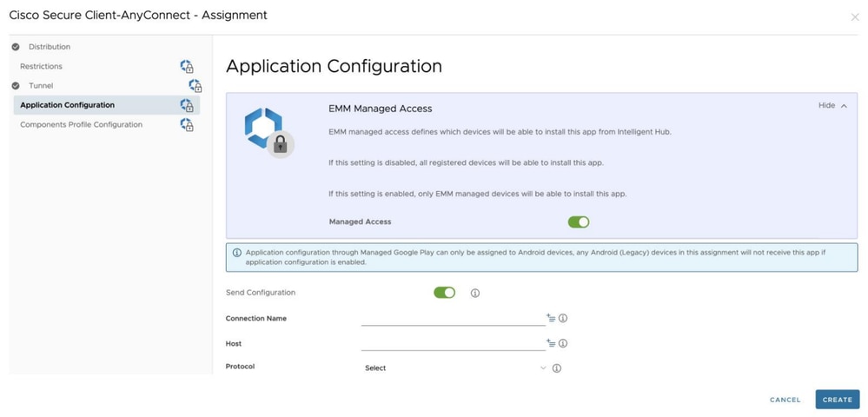
Task: Click the checkmark icon next to Distribution
Action: [16, 47]
